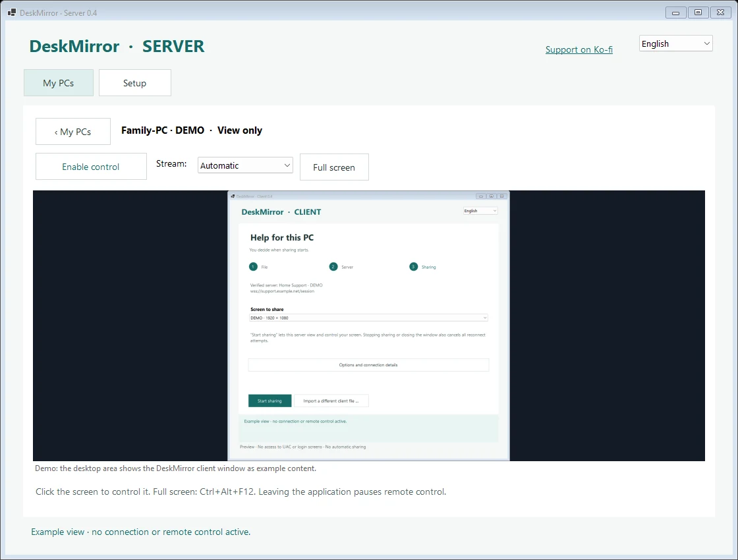Click the client window close icon in the preview
The image size is (738, 560).
pyautogui.click(x=501, y=196)
